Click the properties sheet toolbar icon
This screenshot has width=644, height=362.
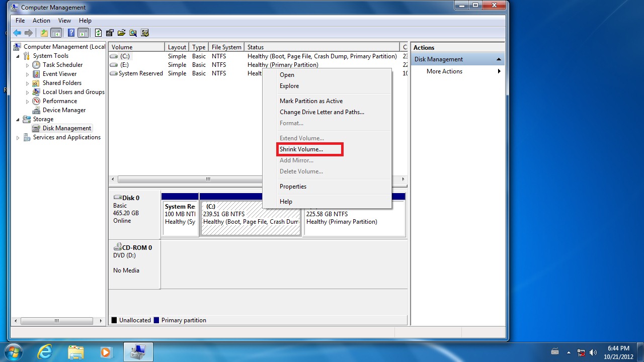110,33
